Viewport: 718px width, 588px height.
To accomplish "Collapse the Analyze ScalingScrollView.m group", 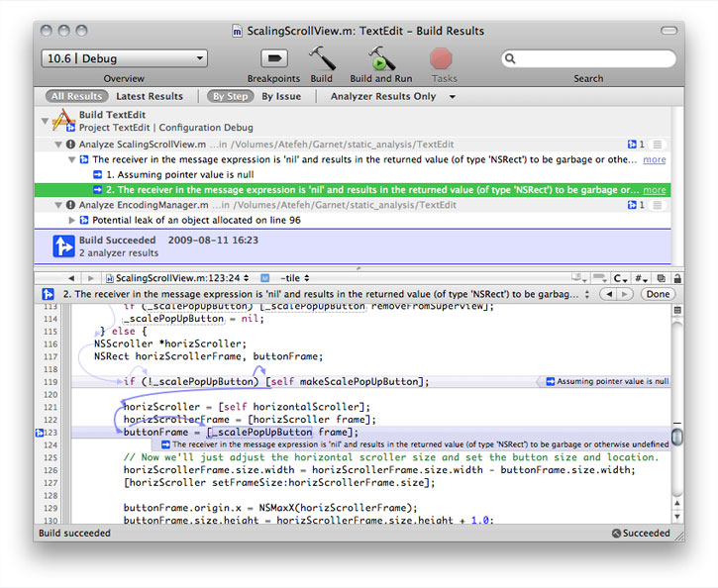I will [57, 145].
